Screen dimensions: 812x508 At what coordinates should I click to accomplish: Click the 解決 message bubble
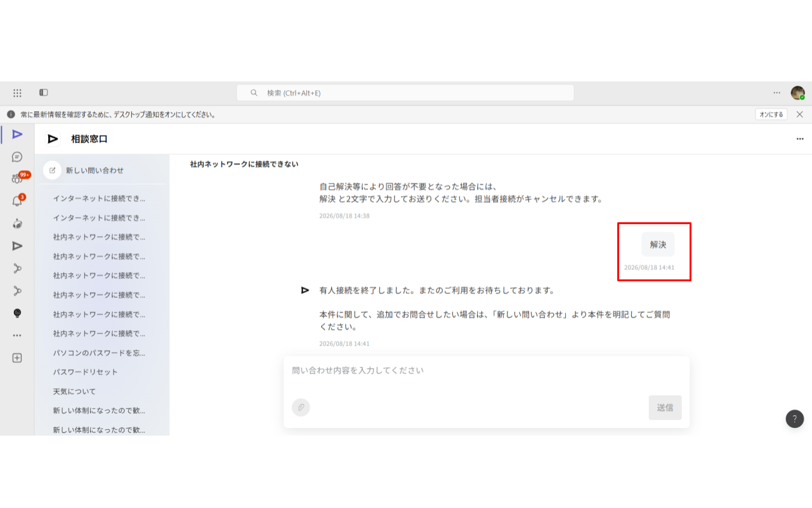pyautogui.click(x=658, y=244)
